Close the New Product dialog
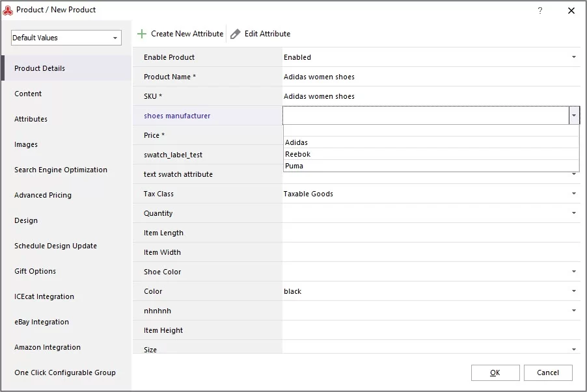Viewport: 587px width, 392px height. (x=571, y=10)
